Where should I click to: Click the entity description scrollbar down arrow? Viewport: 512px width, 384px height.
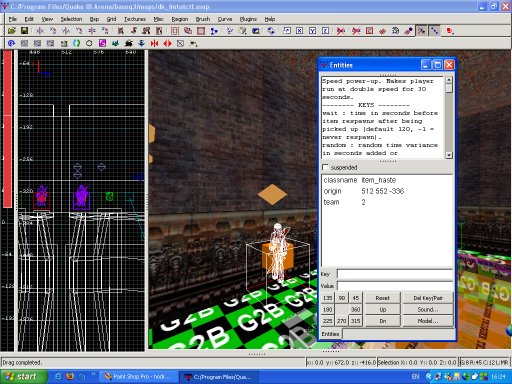pos(449,155)
